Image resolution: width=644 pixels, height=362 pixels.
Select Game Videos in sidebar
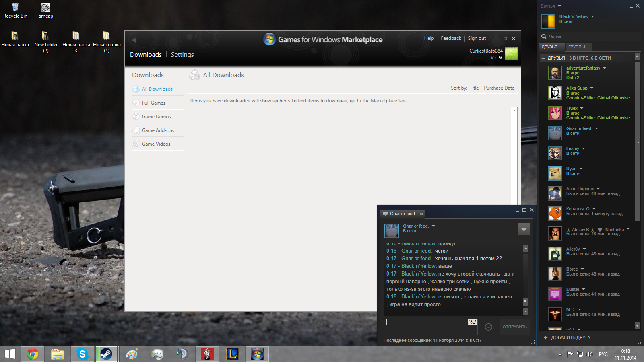pos(156,144)
